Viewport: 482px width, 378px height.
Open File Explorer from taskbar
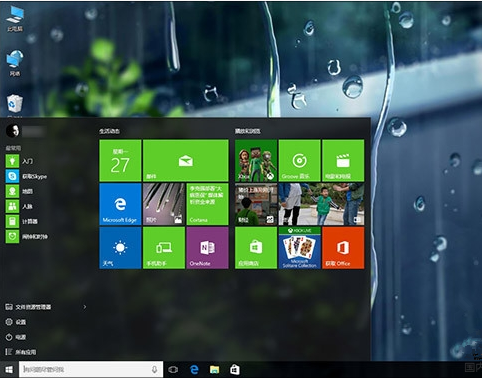pos(215,369)
